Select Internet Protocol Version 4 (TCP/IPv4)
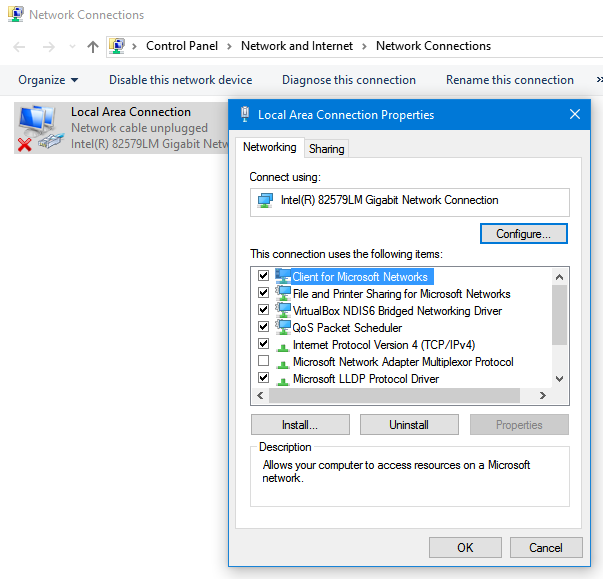This screenshot has width=603, height=579. (384, 344)
